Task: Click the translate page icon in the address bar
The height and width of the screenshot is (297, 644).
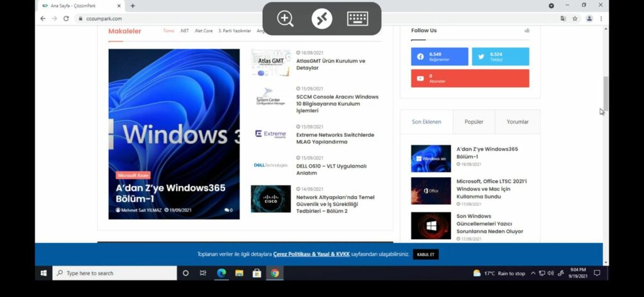Action: [563, 18]
